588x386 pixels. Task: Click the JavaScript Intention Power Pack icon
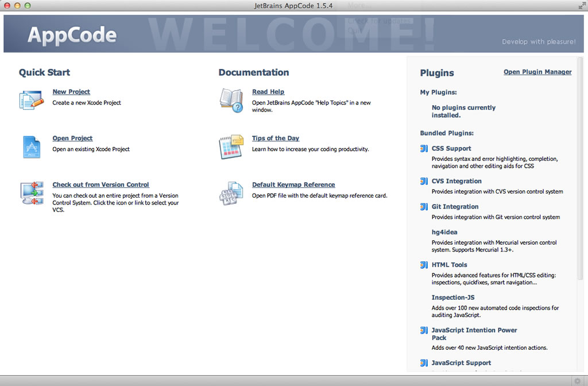424,330
